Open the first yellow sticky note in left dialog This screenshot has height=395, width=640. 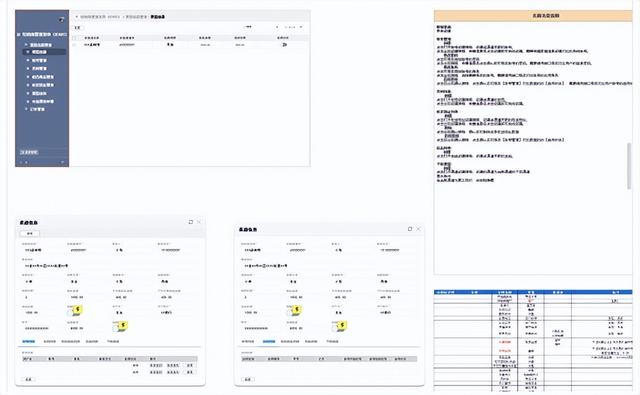click(78, 310)
